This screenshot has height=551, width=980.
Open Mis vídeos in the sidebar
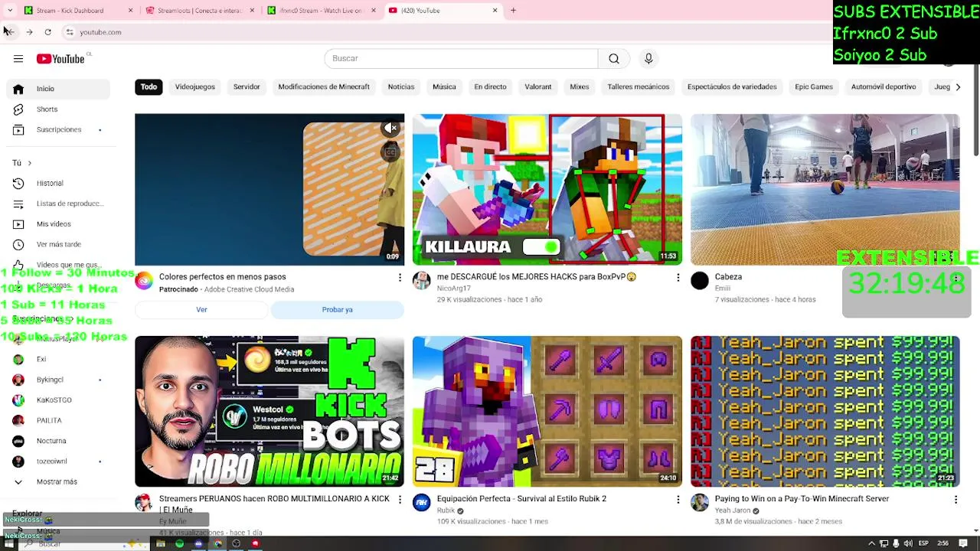coord(58,224)
